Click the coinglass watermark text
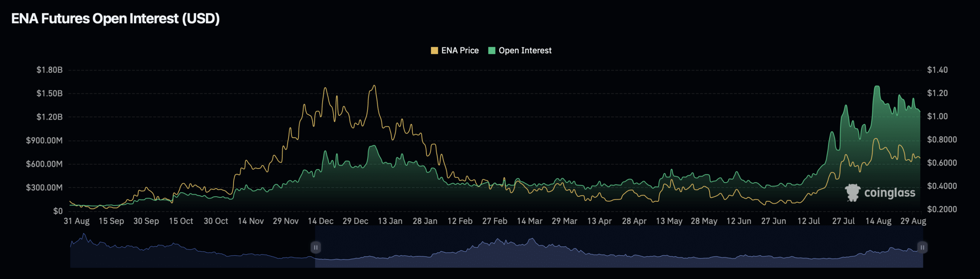Viewport: 980px width, 279px height. click(x=890, y=193)
